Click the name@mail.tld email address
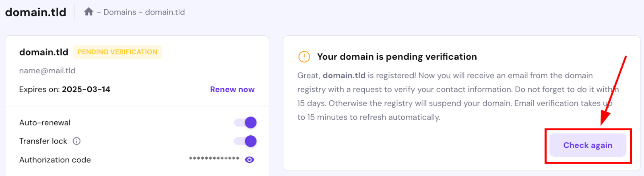The height and width of the screenshot is (176, 644). 47,70
